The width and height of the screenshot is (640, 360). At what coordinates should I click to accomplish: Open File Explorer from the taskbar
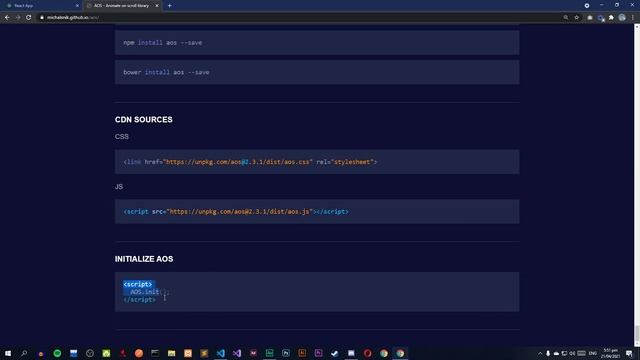coord(171,353)
